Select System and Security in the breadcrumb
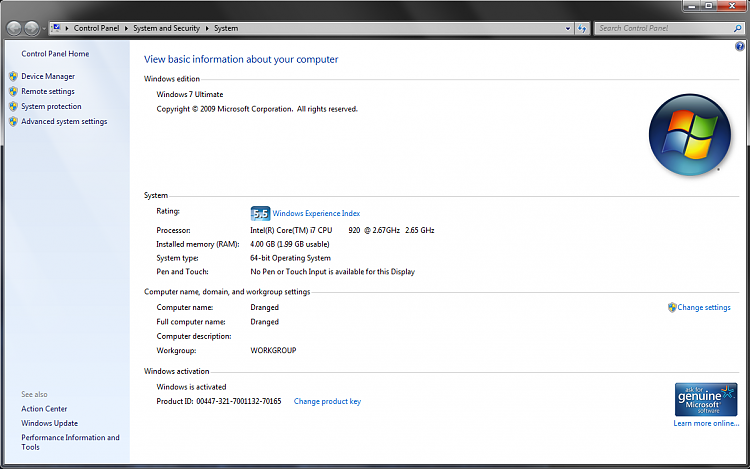Screen dimensions: 750x469 click(x=166, y=28)
